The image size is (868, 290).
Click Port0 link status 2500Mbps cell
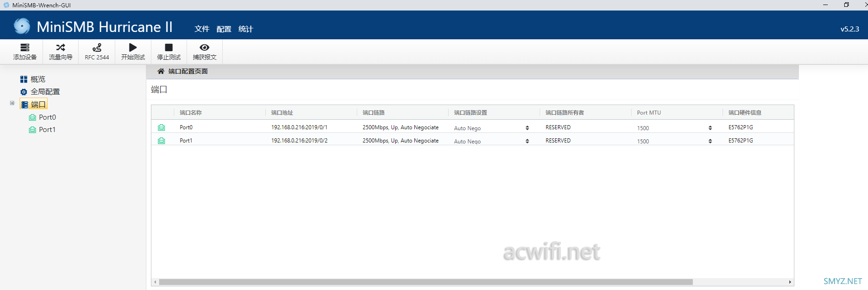(x=401, y=127)
